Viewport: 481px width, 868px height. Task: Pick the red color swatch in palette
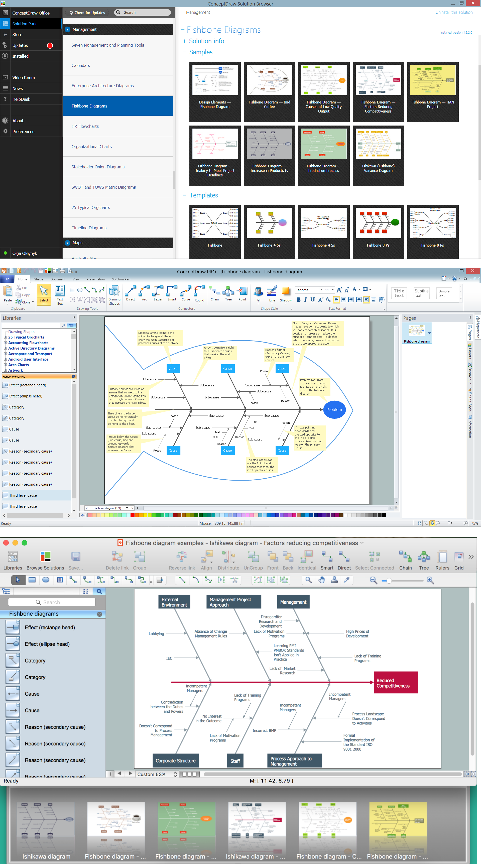tap(132, 515)
